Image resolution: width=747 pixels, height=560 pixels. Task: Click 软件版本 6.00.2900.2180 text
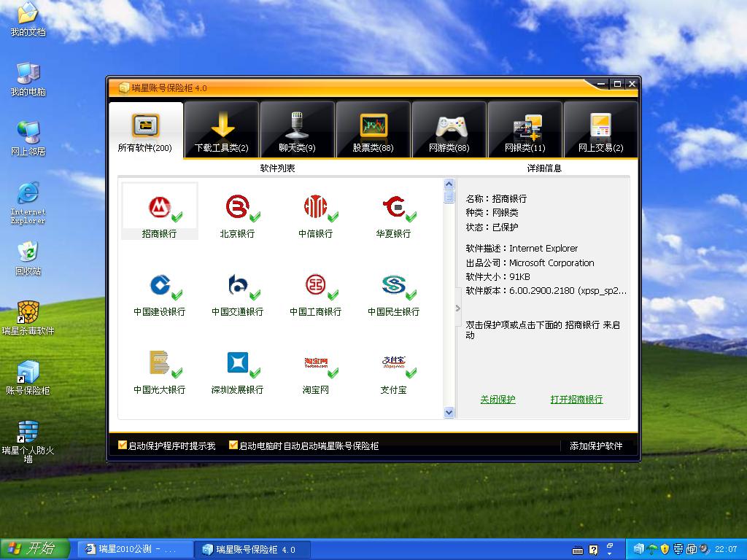tap(546, 290)
